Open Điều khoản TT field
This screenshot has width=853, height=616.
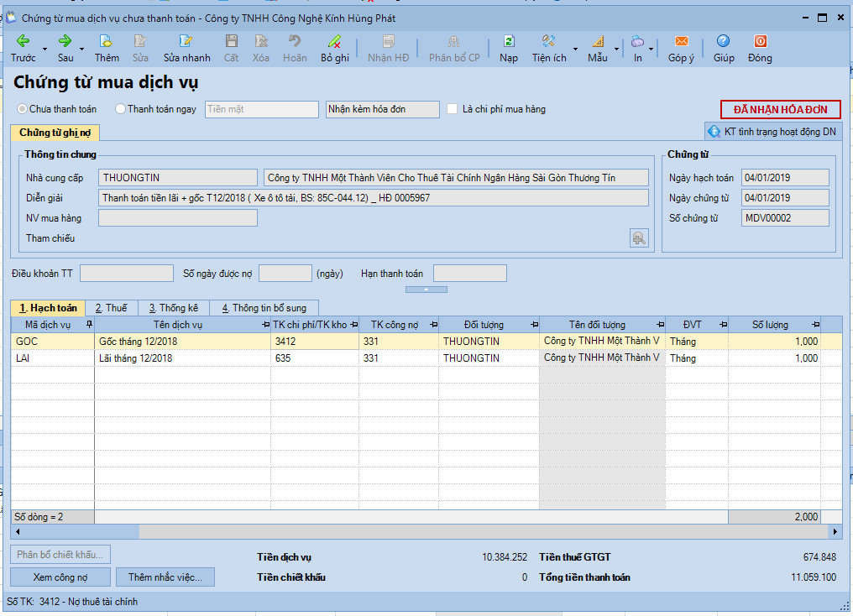(x=126, y=273)
